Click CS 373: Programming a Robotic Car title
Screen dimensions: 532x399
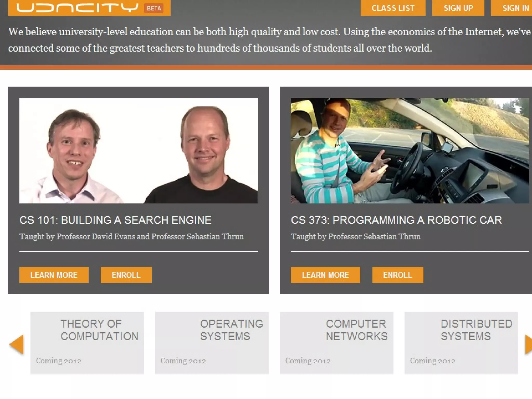pos(396,220)
